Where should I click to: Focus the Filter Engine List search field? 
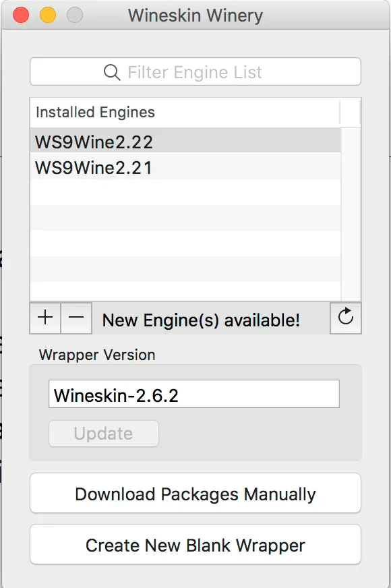click(x=195, y=71)
